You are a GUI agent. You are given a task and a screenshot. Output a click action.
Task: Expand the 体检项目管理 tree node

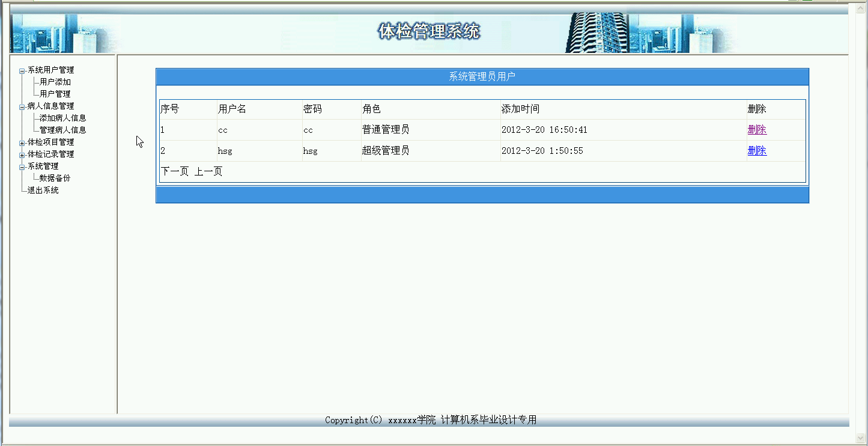[x=22, y=143]
